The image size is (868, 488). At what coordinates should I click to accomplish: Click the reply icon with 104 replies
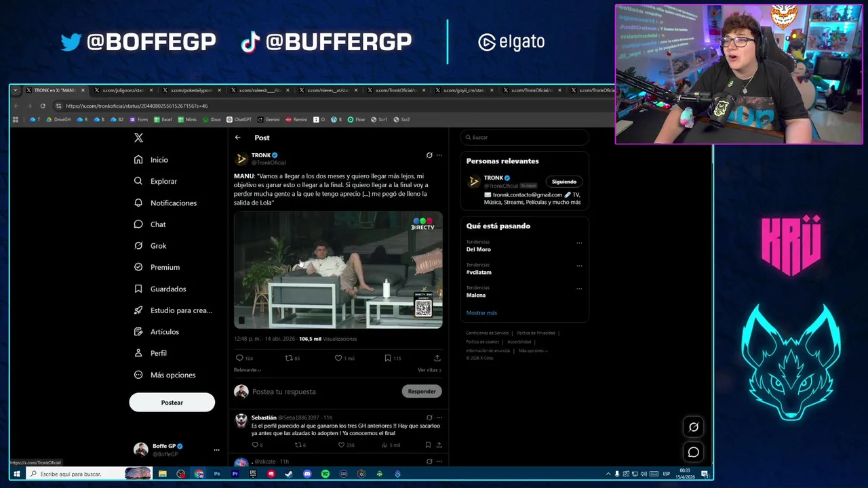[239, 358]
